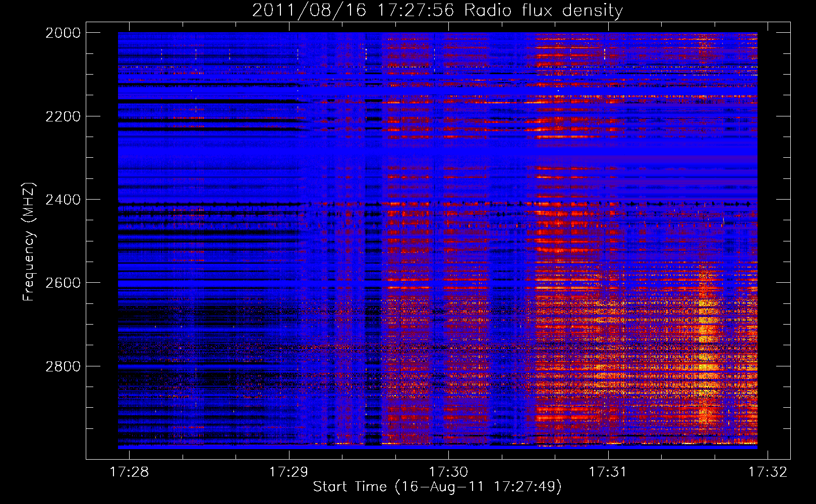Click the 2400 frequency tick label

[x=63, y=200]
